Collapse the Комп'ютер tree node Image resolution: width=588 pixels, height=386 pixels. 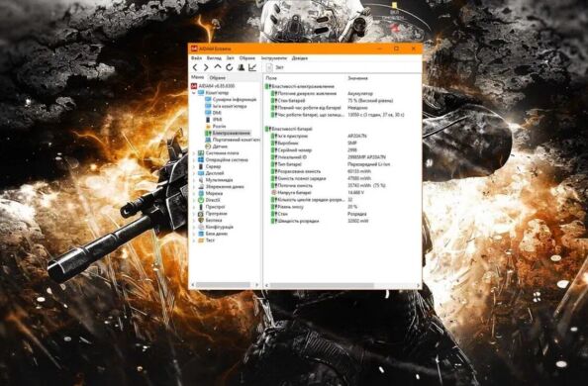tap(194, 93)
